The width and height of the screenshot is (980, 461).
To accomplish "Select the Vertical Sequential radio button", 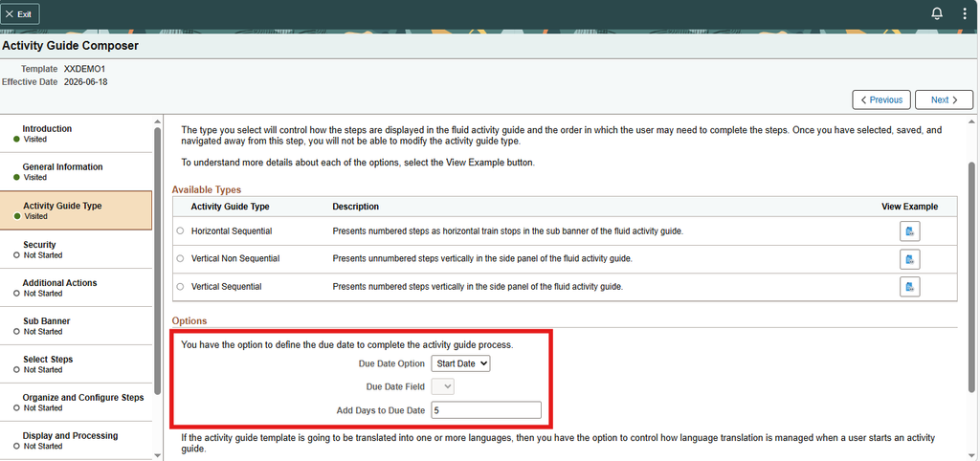I will (180, 287).
